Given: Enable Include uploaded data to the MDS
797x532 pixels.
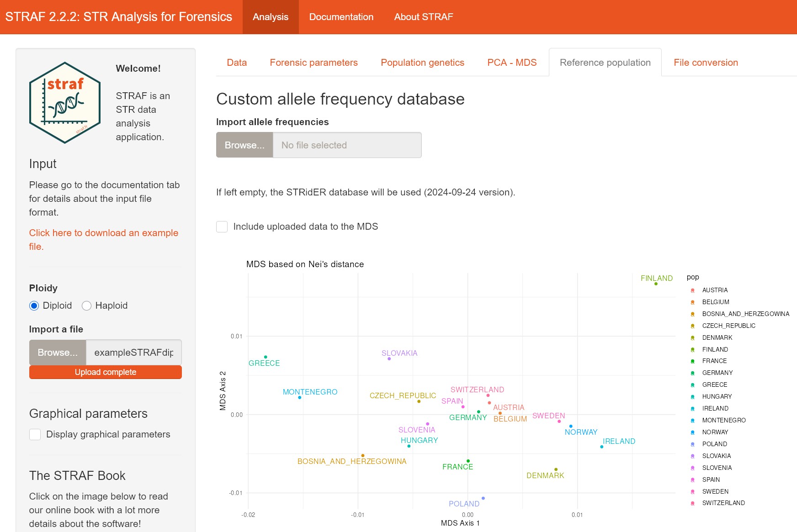Looking at the screenshot, I should click(222, 227).
